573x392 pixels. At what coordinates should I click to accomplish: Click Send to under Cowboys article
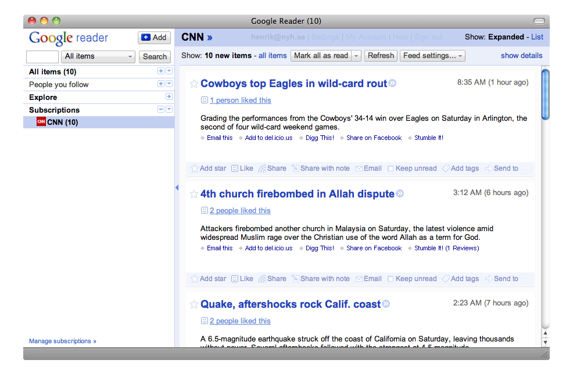[x=502, y=168]
